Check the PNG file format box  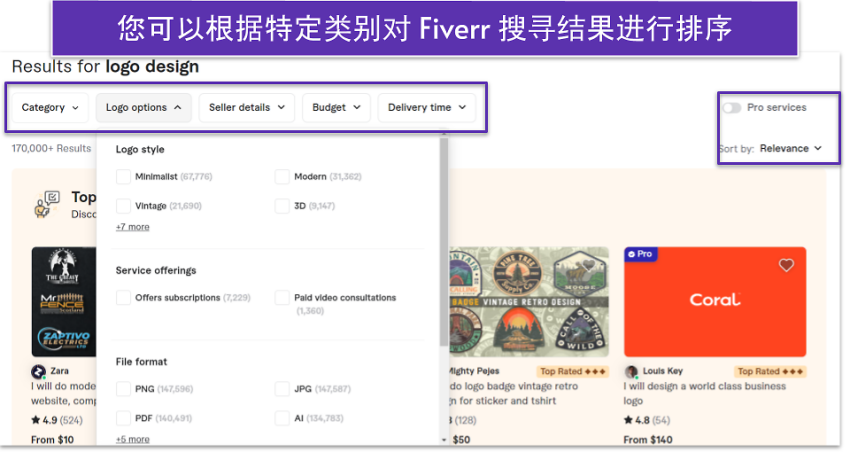tap(123, 389)
